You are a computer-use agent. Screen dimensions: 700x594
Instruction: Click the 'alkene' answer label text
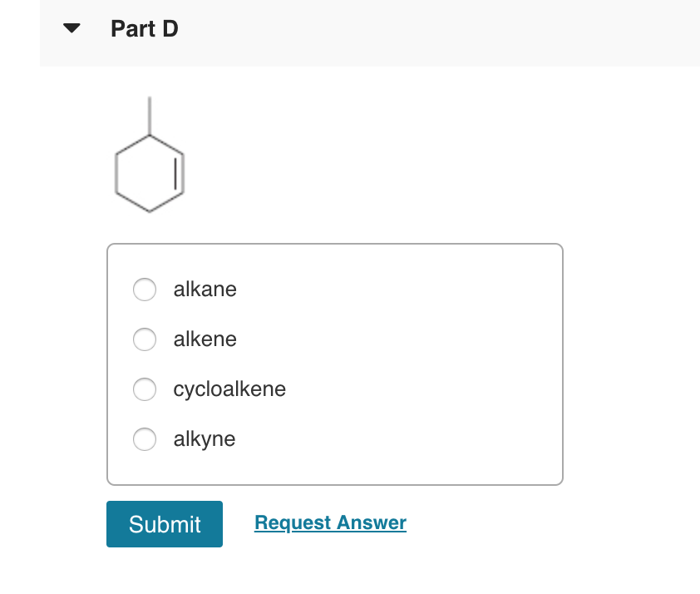pyautogui.click(x=205, y=339)
